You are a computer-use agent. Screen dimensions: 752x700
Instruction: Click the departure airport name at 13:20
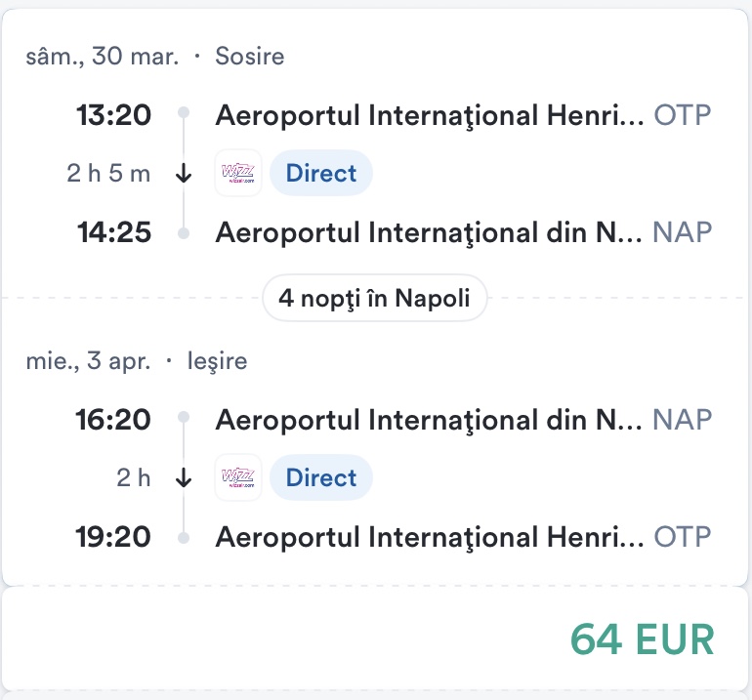coord(429,115)
